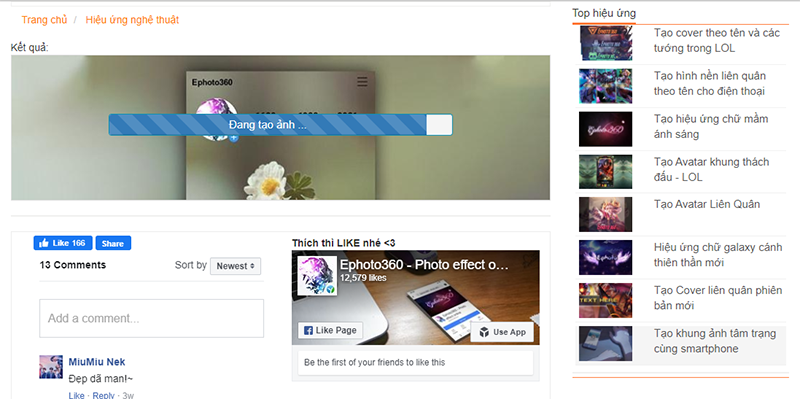Click the Đang tạo ảnh progress bar

pyautogui.click(x=280, y=124)
